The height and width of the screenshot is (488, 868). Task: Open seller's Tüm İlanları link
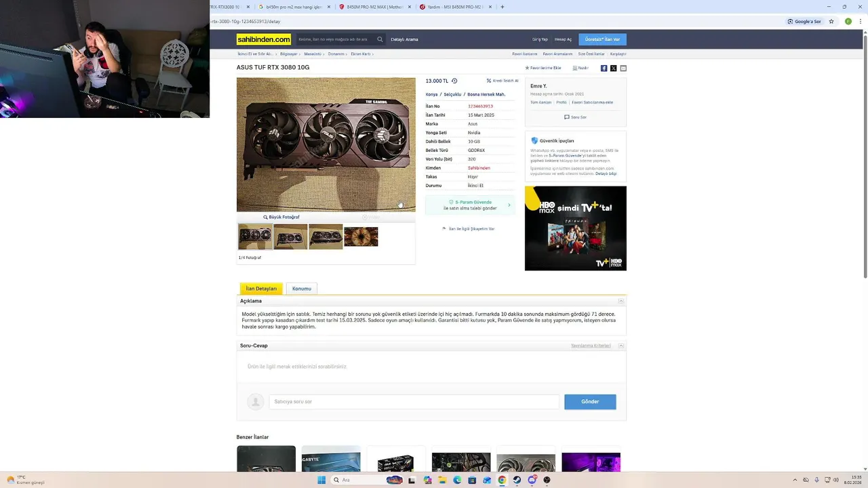pos(540,102)
